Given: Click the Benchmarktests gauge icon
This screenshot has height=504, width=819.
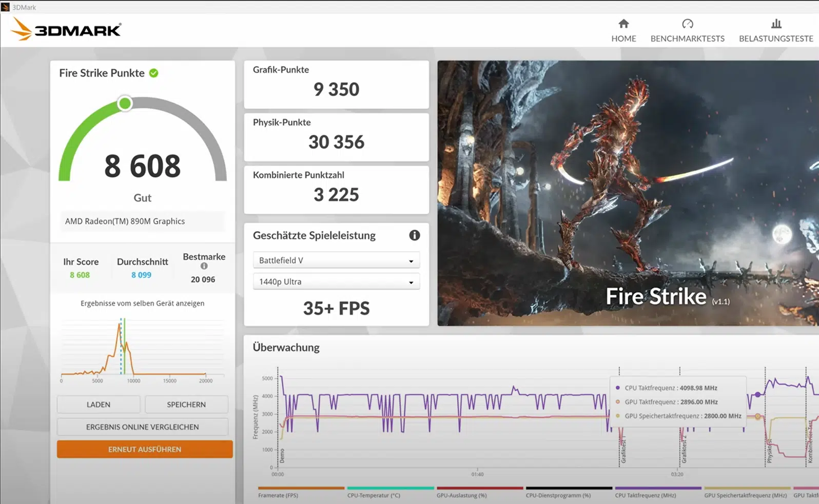Looking at the screenshot, I should [687, 24].
